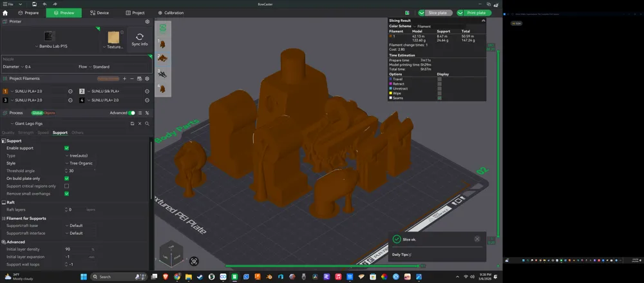Open Flow Standard dropdown
Image resolution: width=644 pixels, height=283 pixels.
click(99, 66)
